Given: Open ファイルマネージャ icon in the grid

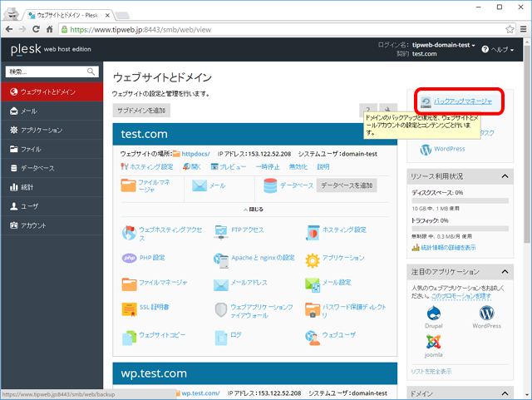Looking at the screenshot, I should point(130,284).
